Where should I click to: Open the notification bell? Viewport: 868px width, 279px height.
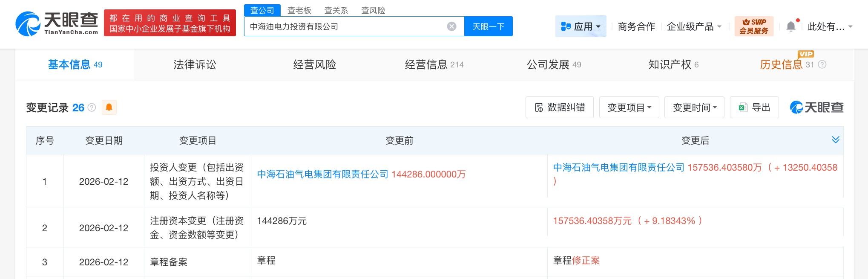coord(790,26)
